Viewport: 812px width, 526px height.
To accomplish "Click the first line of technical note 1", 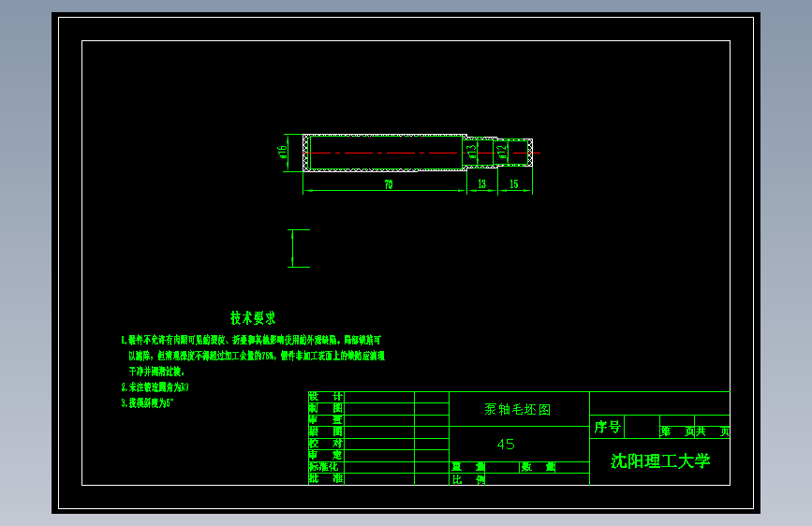I will (251, 340).
